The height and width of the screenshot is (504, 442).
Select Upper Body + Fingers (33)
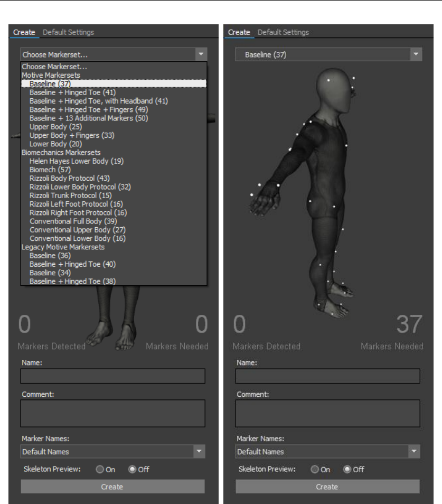point(72,135)
